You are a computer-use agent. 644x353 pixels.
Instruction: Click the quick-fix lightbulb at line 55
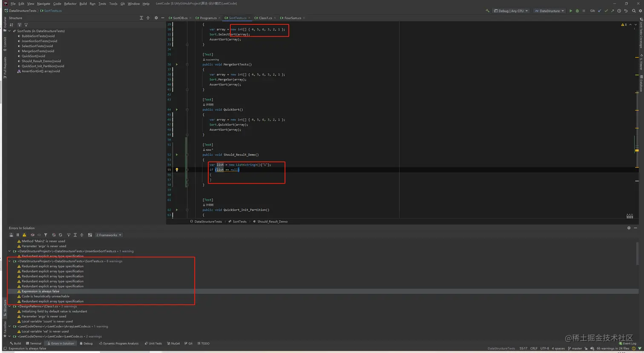[177, 170]
